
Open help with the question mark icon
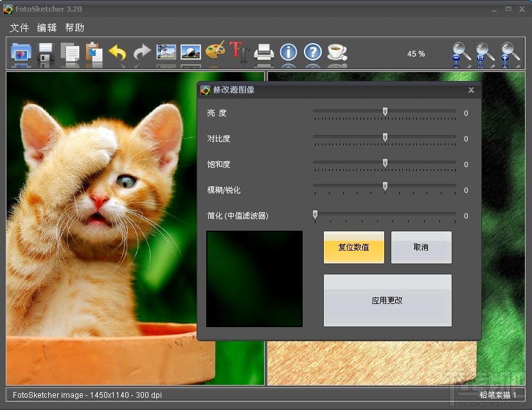coord(313,52)
